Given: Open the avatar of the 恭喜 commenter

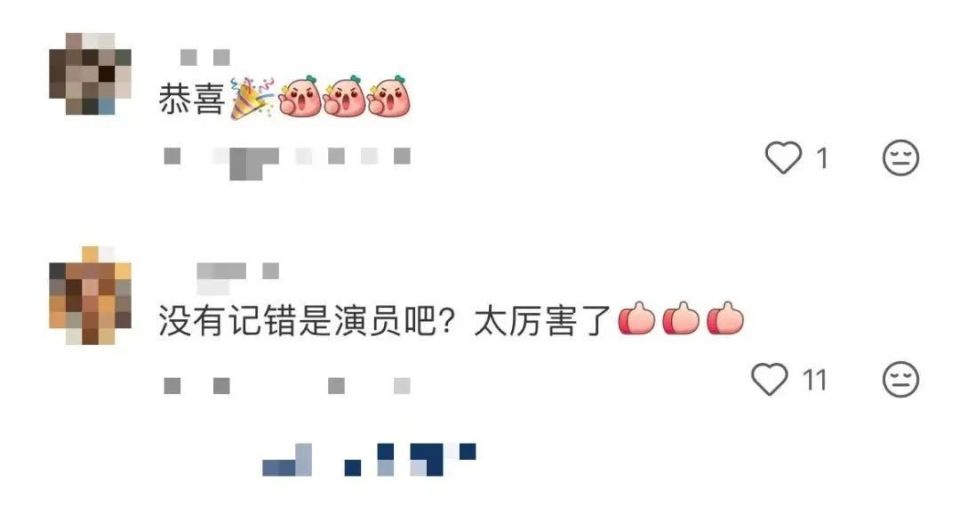Looking at the screenshot, I should click(90, 73).
